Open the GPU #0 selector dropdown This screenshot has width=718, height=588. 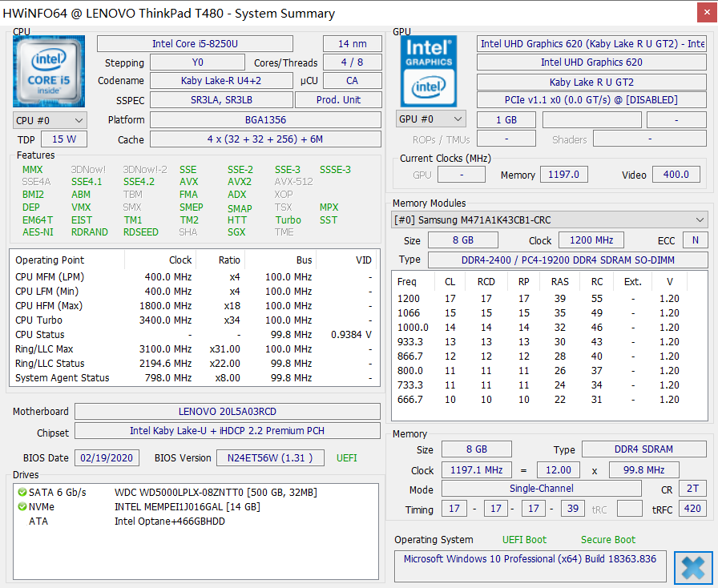[432, 119]
